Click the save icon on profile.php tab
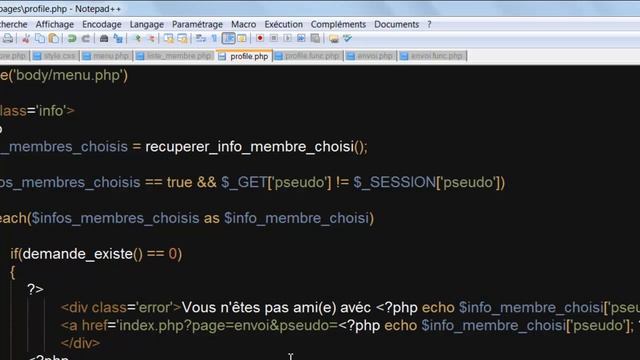This screenshot has width=640, height=360. pyautogui.click(x=222, y=57)
